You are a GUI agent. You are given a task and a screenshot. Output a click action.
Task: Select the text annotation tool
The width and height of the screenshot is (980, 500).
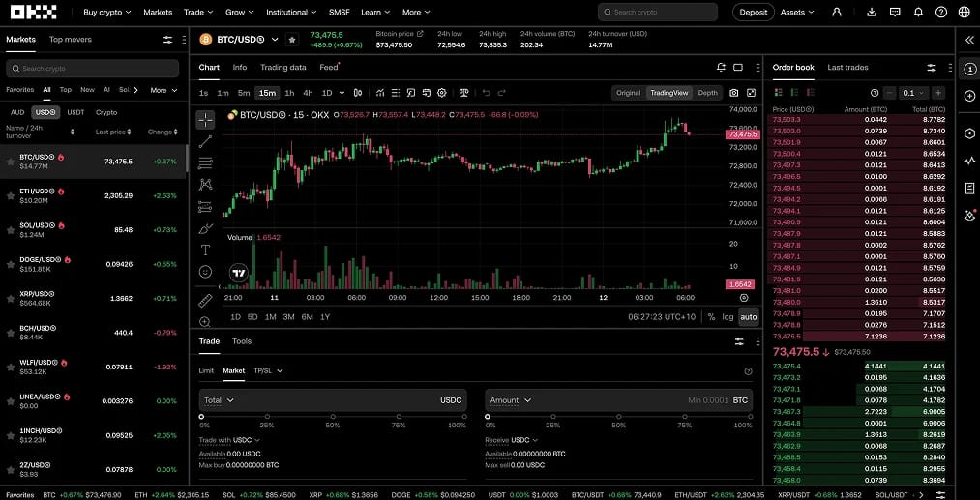[205, 250]
